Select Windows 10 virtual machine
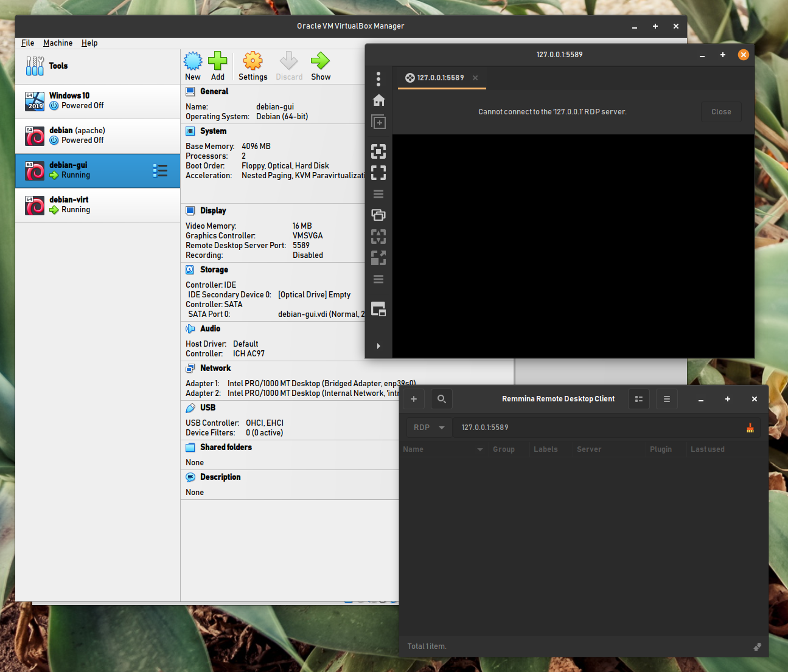 97,101
